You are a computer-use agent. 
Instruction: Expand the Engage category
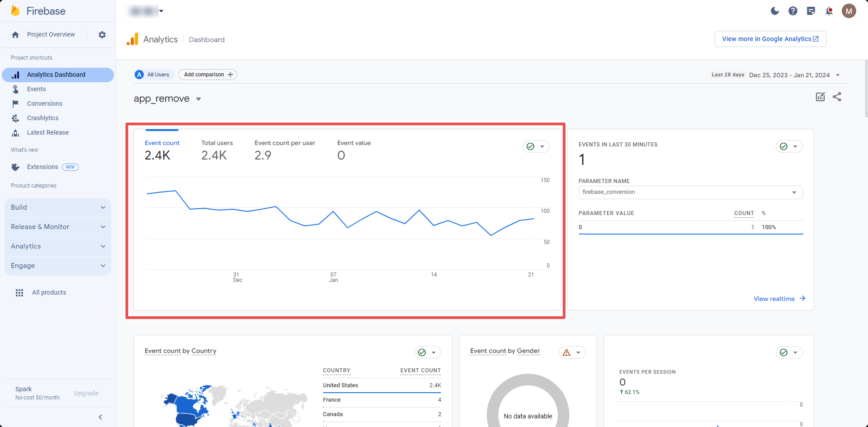tap(58, 266)
